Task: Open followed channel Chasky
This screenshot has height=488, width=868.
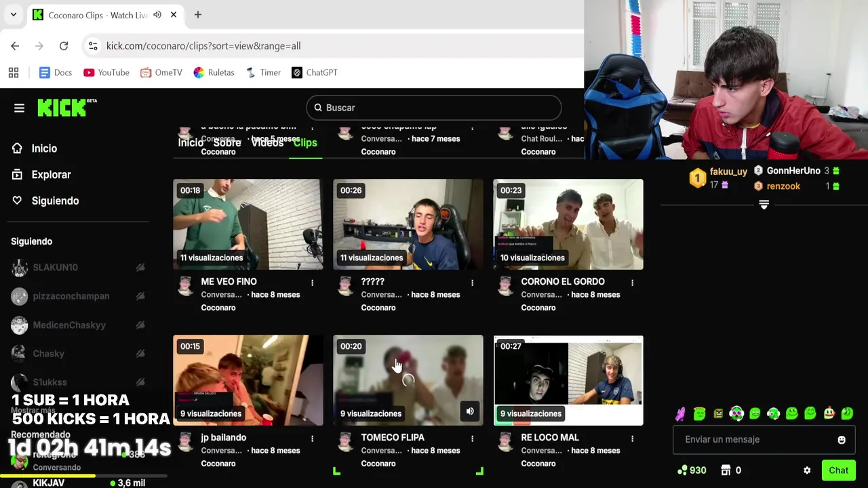Action: pos(78,354)
